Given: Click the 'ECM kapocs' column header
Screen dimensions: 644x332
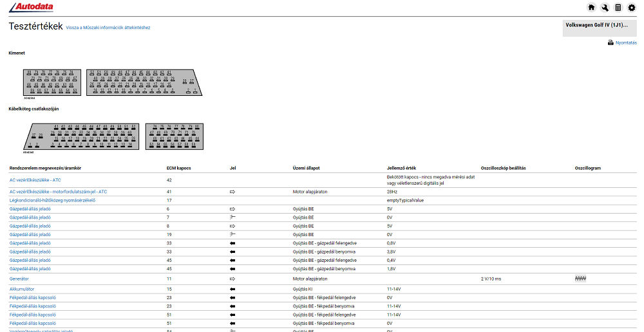Looking at the screenshot, I should (x=178, y=169).
